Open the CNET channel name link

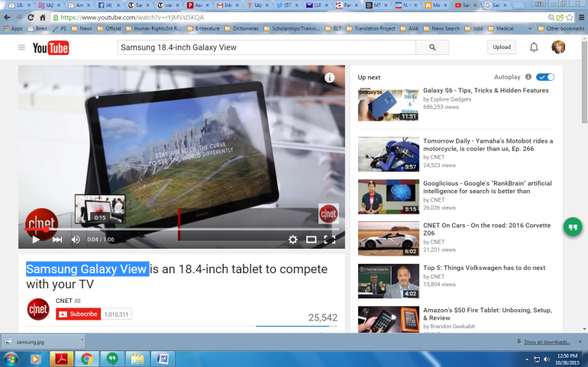(x=63, y=301)
